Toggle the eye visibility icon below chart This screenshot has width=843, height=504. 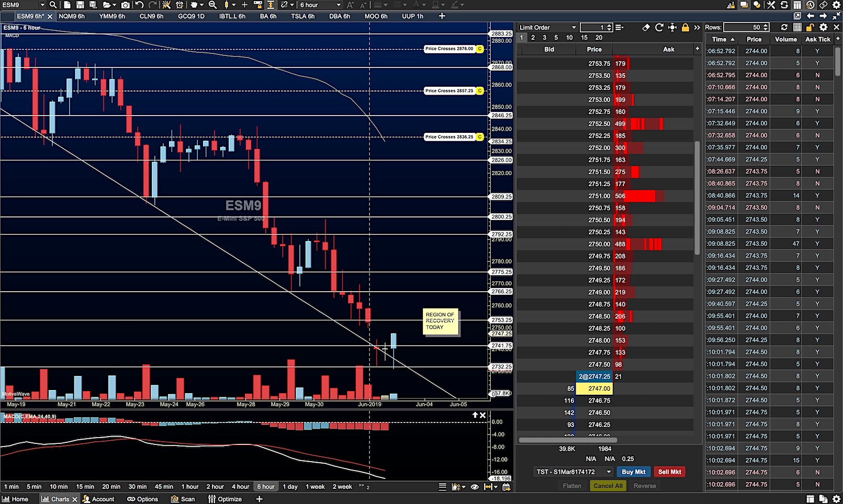[475, 487]
